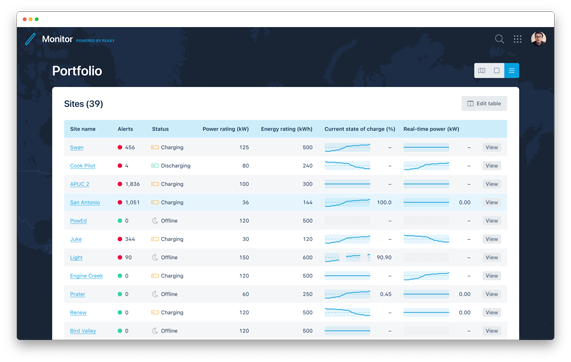Click the Portfolio page title

pyautogui.click(x=77, y=71)
